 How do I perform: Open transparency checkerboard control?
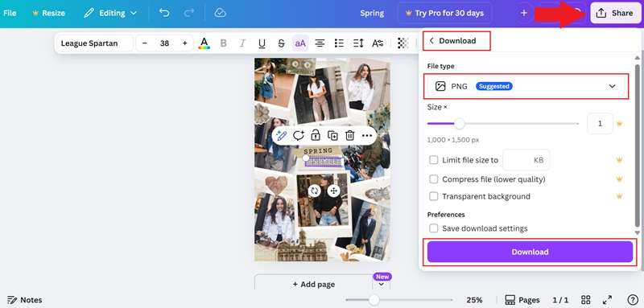coord(403,43)
